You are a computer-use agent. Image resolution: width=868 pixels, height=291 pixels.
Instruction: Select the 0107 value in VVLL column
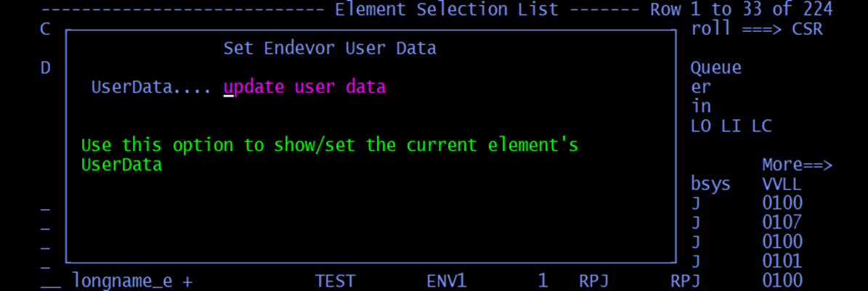point(782,222)
